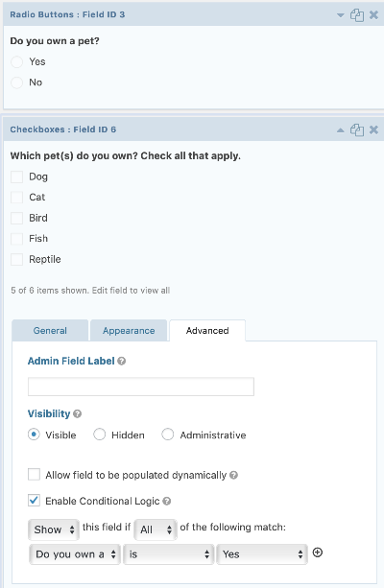The image size is (384, 588).
Task: Open Visibility help tooltip icon
Action: [78, 414]
